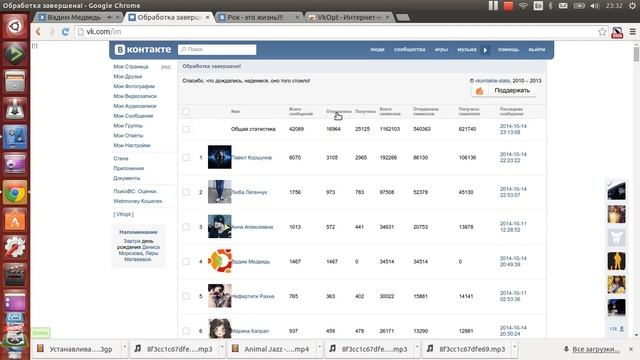The width and height of the screenshot is (640, 360).
Task: Open dropdown for Устанавлива....3gp download
Action: (x=124, y=349)
